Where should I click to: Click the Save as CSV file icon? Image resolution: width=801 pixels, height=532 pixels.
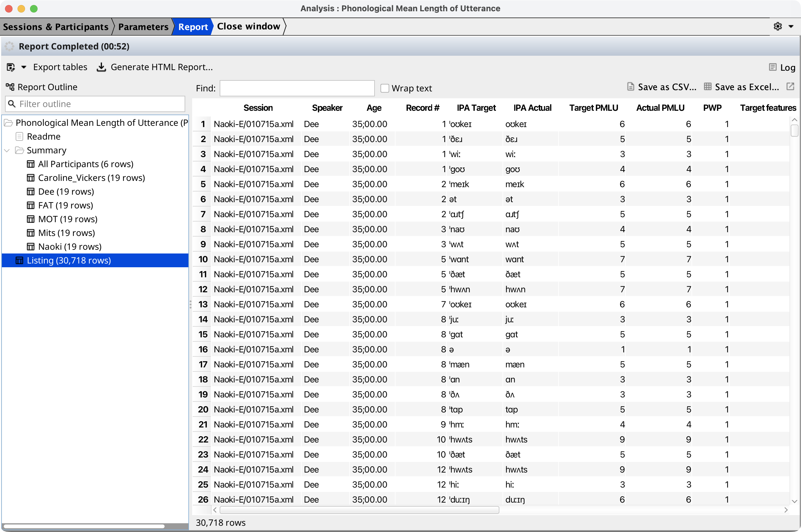630,87
